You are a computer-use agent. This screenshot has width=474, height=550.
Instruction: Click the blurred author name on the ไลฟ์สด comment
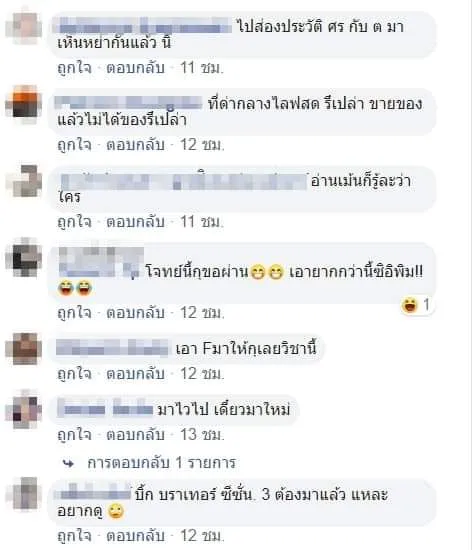128,103
